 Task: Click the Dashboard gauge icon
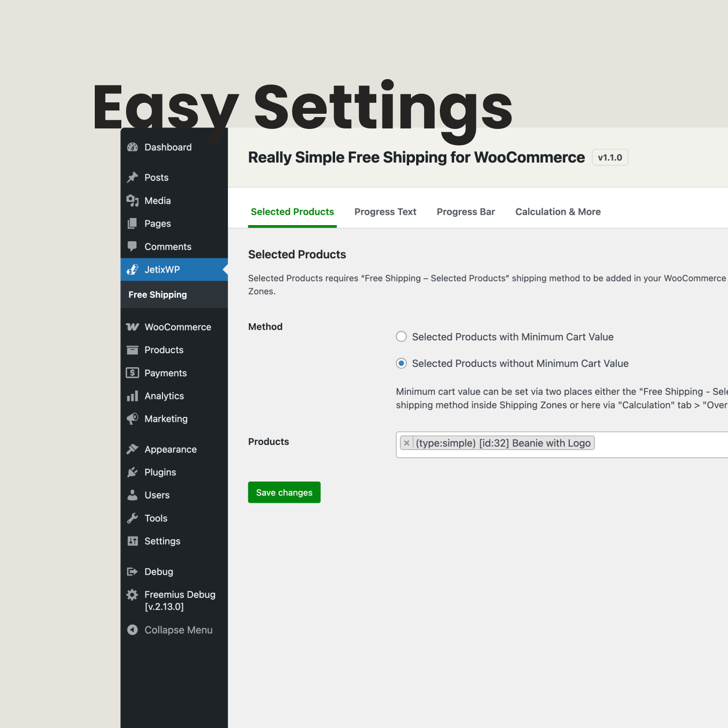(132, 147)
